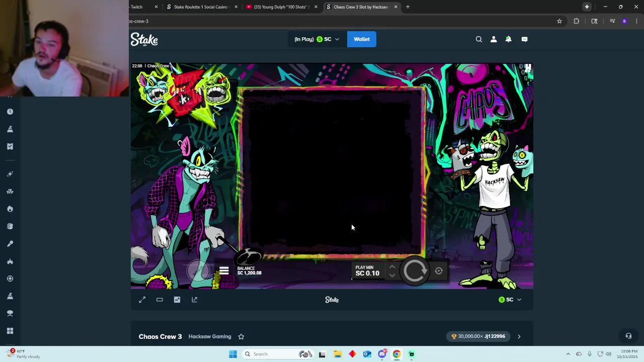Viewport: 644px width, 362px height.
Task: Open the challenges checklist icon in sidebar
Action: (10, 146)
